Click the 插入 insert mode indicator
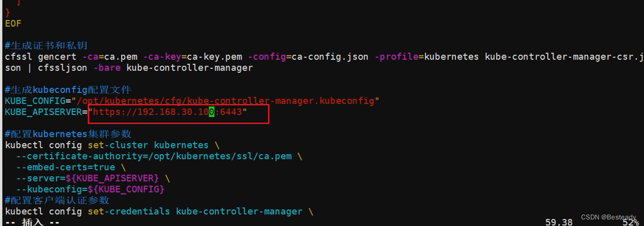The image size is (644, 226). (x=33, y=222)
